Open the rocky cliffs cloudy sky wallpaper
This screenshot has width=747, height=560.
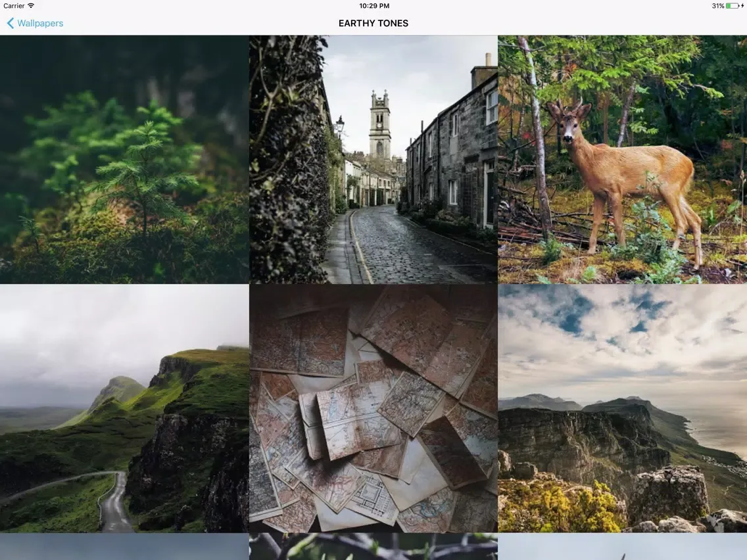[x=623, y=408]
